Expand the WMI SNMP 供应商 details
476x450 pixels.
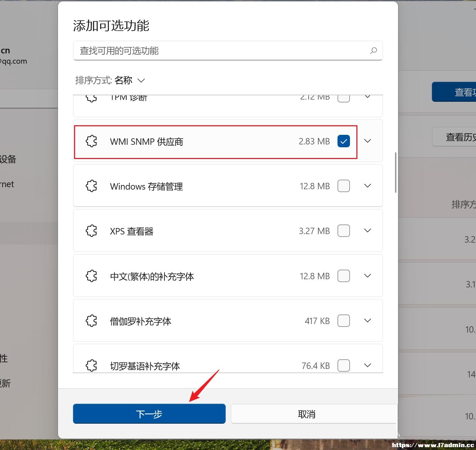click(x=368, y=141)
